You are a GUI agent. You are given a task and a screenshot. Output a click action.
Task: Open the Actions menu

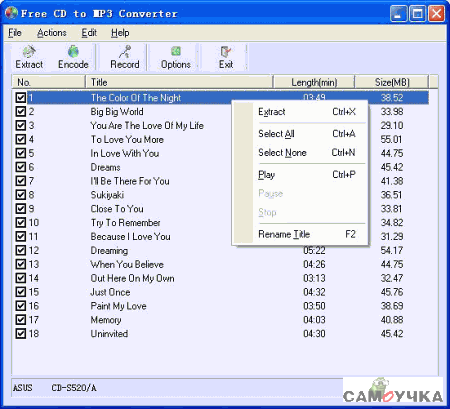tap(52, 33)
